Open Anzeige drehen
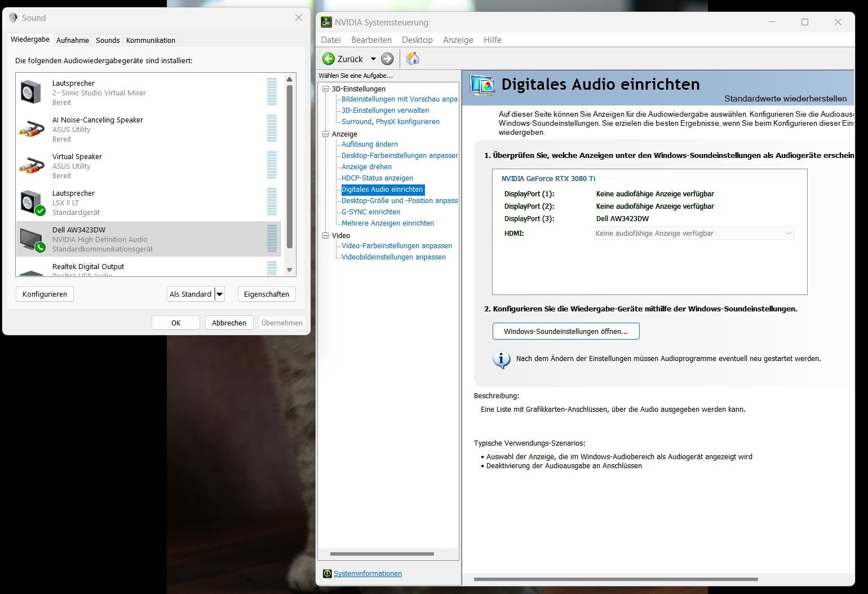The height and width of the screenshot is (594, 868). tap(366, 167)
